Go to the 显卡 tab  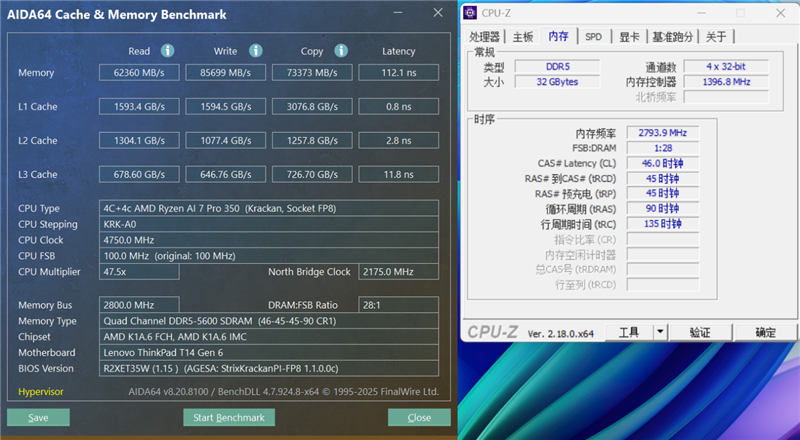point(629,37)
